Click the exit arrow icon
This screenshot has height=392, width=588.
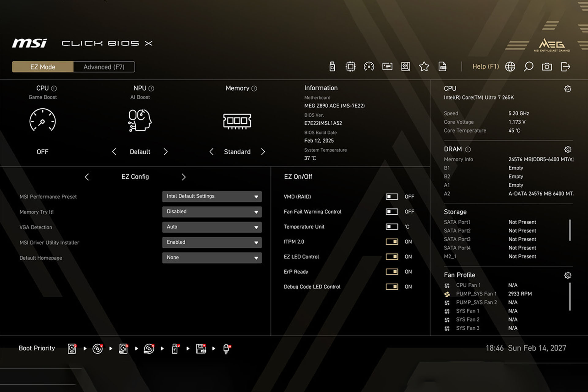click(x=565, y=66)
